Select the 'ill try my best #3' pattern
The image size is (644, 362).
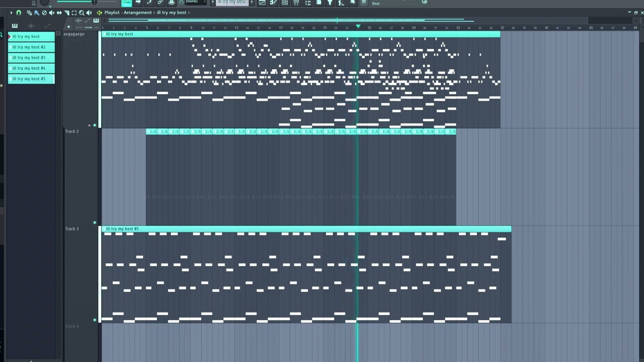(x=31, y=58)
